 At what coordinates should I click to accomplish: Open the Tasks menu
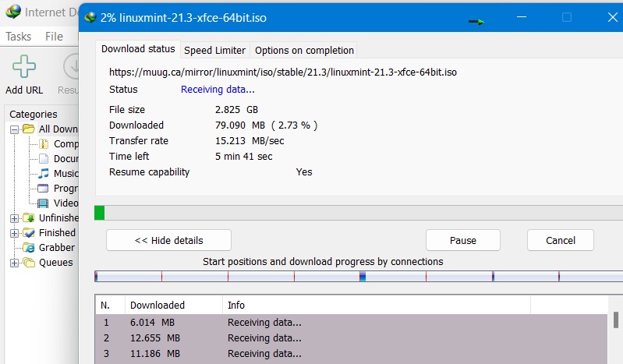tap(18, 37)
